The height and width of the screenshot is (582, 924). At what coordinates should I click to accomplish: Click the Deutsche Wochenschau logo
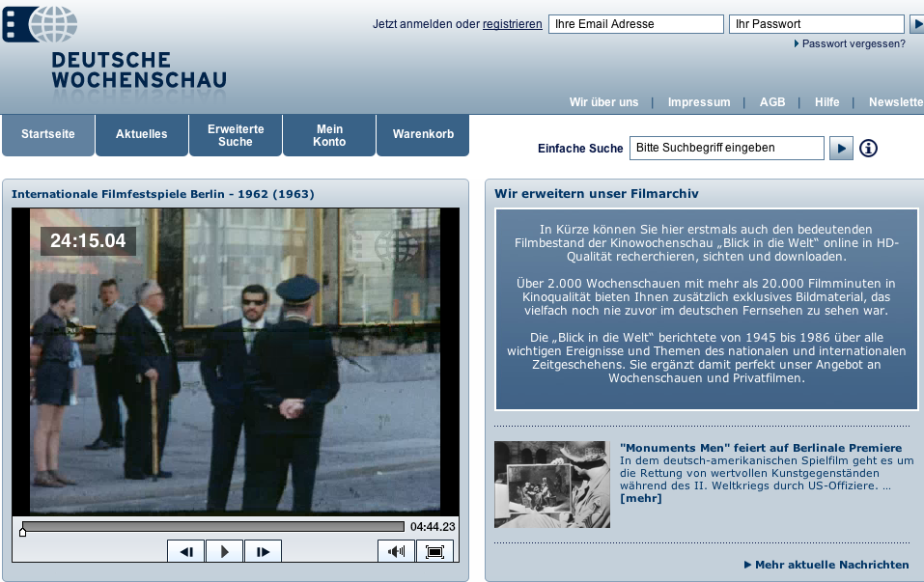(x=115, y=47)
